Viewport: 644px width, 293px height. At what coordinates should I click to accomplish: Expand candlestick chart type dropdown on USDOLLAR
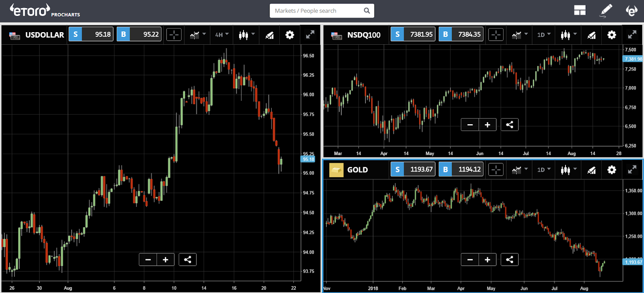tap(247, 35)
